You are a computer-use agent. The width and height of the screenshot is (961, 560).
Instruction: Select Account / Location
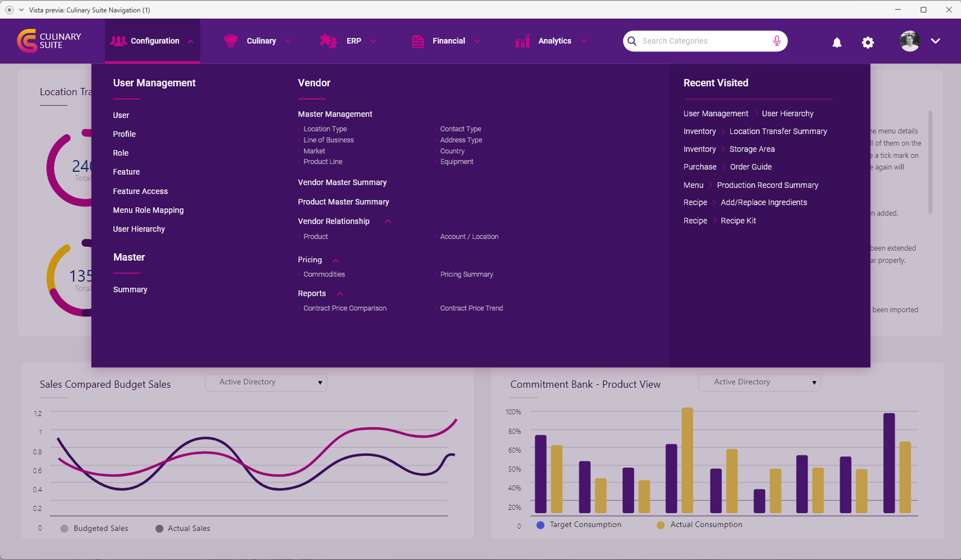click(x=469, y=237)
